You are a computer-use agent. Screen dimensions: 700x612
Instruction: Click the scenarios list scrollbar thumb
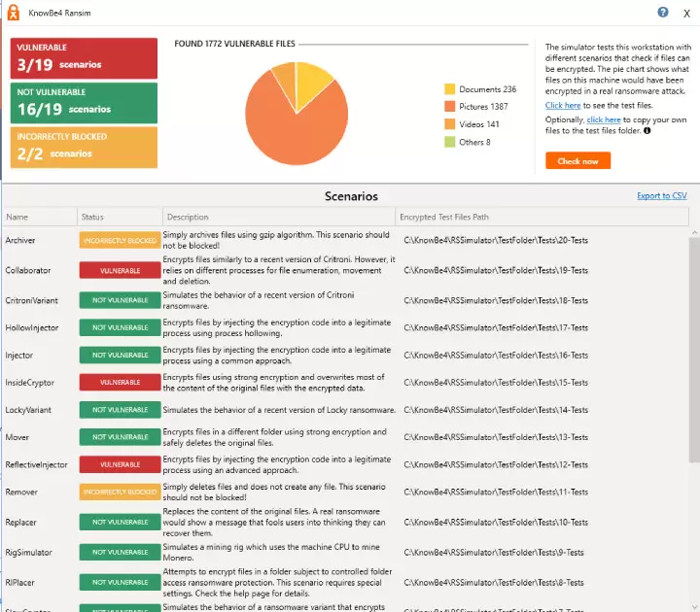click(694, 350)
